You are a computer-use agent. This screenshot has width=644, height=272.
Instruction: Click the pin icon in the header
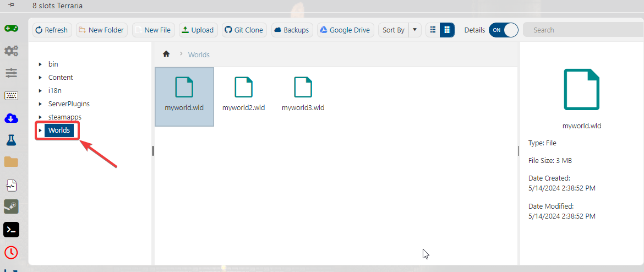pos(11,5)
